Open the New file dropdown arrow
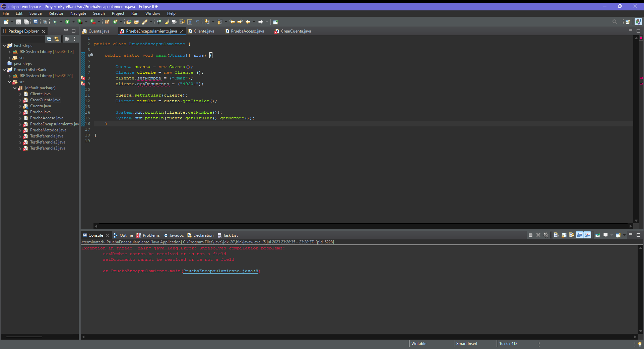The image size is (644, 349). pyautogui.click(x=12, y=22)
